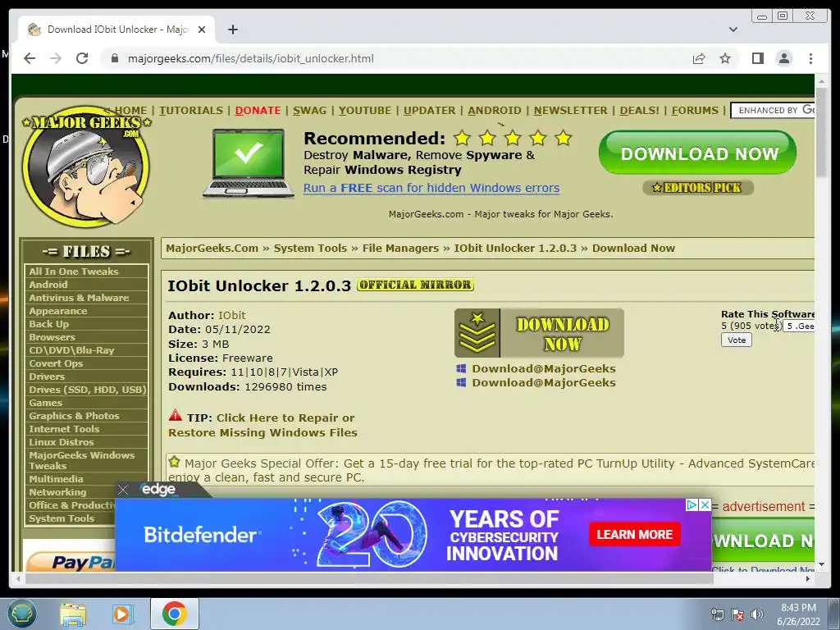Close the Bitdefender ad with corner X
Screen dimensions: 840x630
[705, 504]
